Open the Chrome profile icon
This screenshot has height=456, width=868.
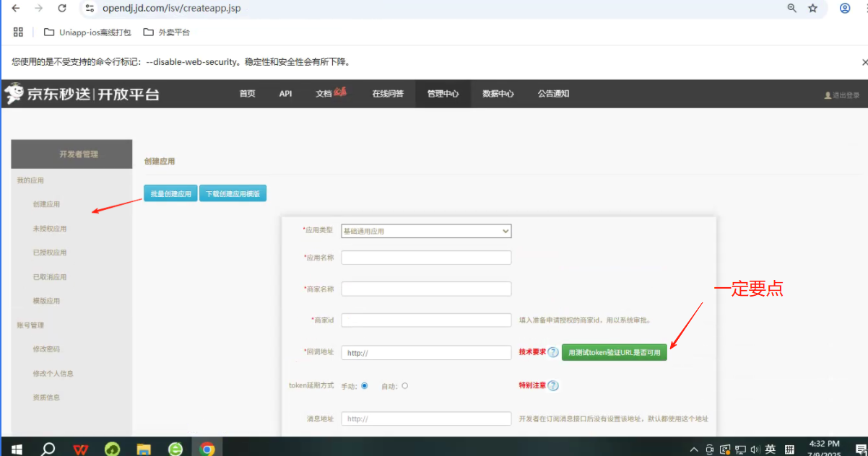click(x=845, y=9)
